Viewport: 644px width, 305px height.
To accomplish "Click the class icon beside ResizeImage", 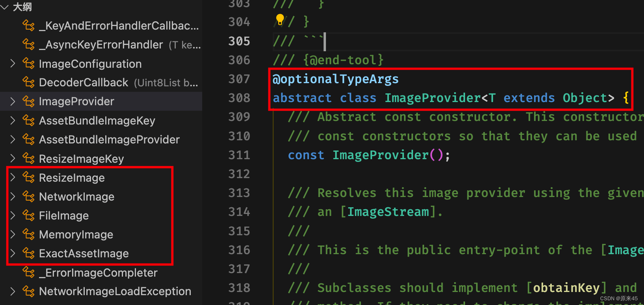I will [28, 177].
